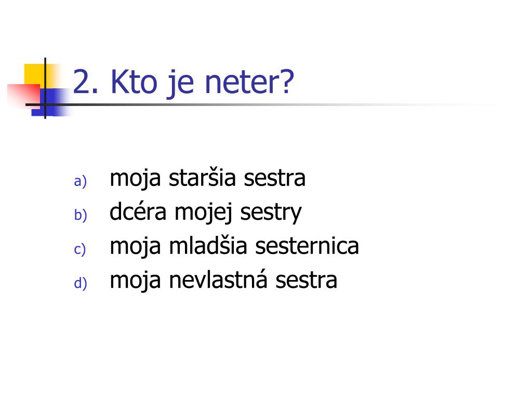Image resolution: width=532 pixels, height=399 pixels.
Task: Click the yellow decorative square
Action: (x=35, y=75)
